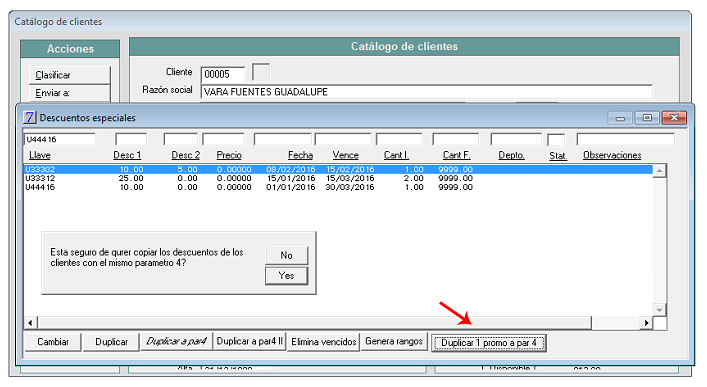707x387 pixels.
Task: Click the Cant F. filter field
Action: (455, 139)
